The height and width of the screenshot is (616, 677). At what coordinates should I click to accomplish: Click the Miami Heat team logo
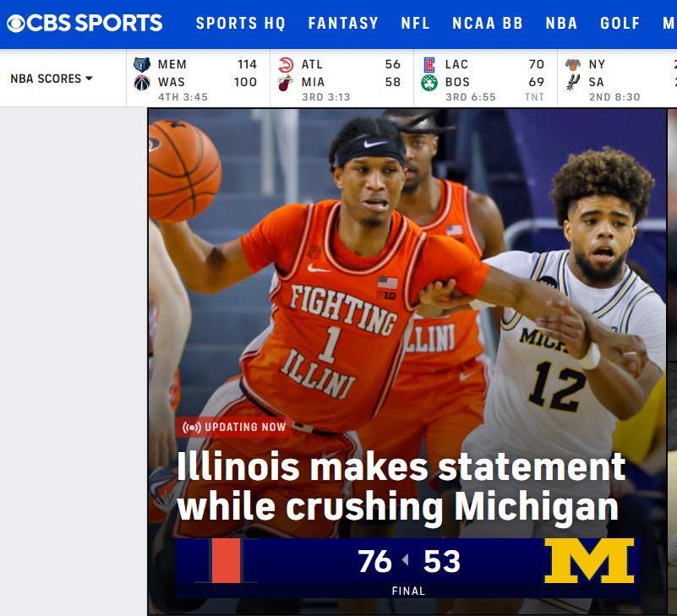tap(286, 83)
